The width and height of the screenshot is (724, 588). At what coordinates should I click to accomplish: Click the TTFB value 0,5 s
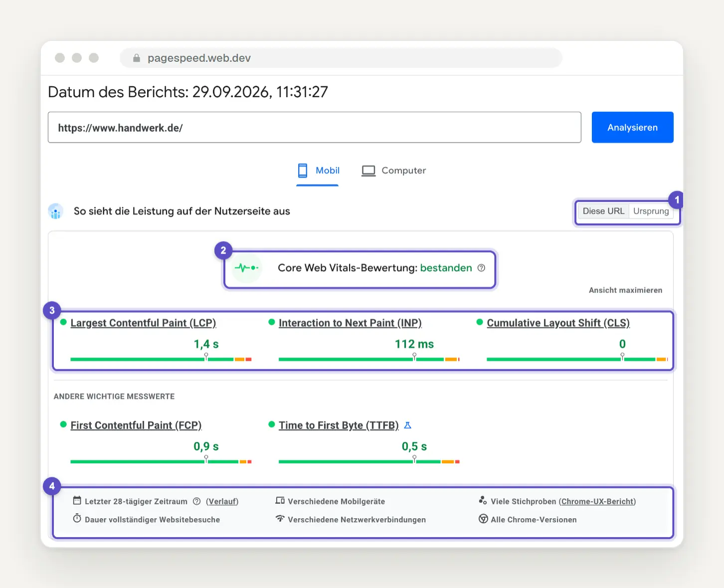click(x=414, y=446)
